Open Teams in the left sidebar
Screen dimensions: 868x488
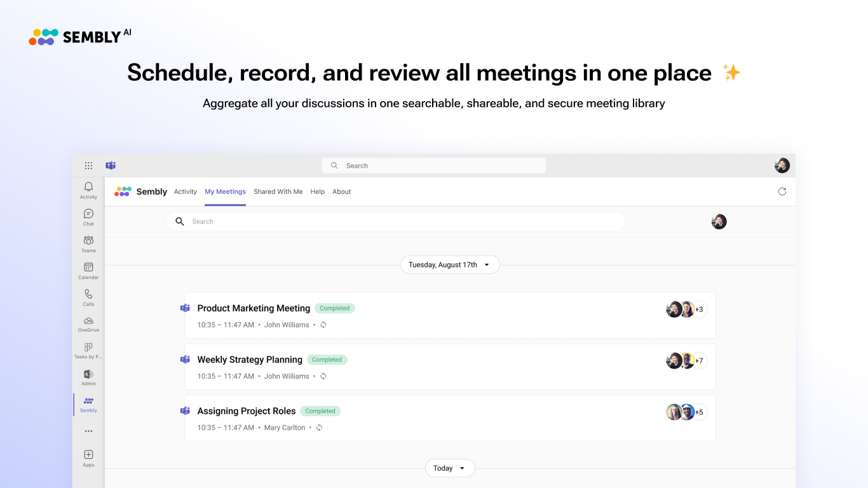pos(88,243)
